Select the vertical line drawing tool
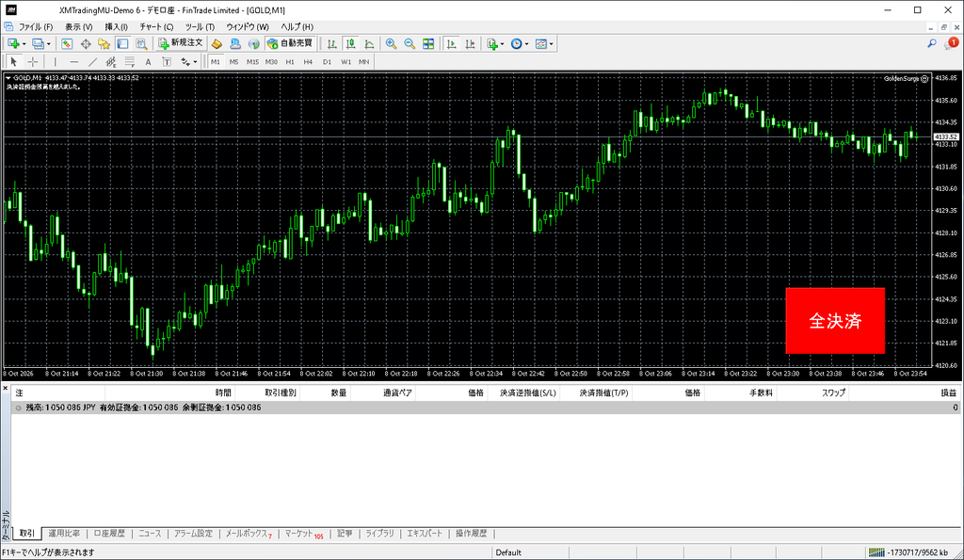This screenshot has height=560, width=964. [x=55, y=61]
